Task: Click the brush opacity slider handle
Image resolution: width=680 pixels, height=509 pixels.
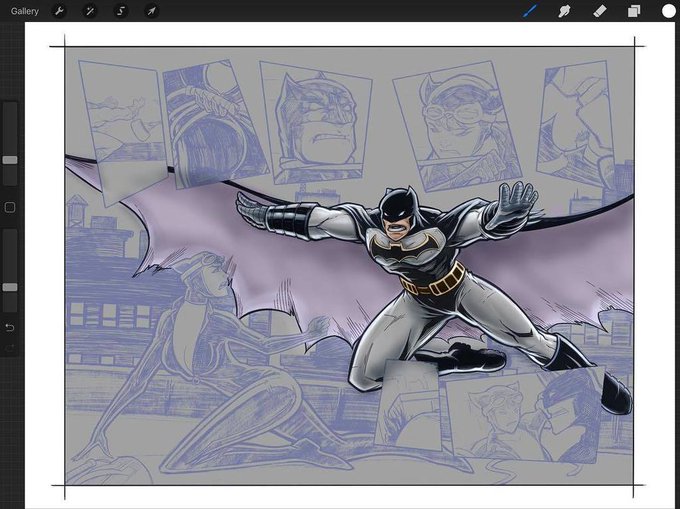Action: pos(10,287)
